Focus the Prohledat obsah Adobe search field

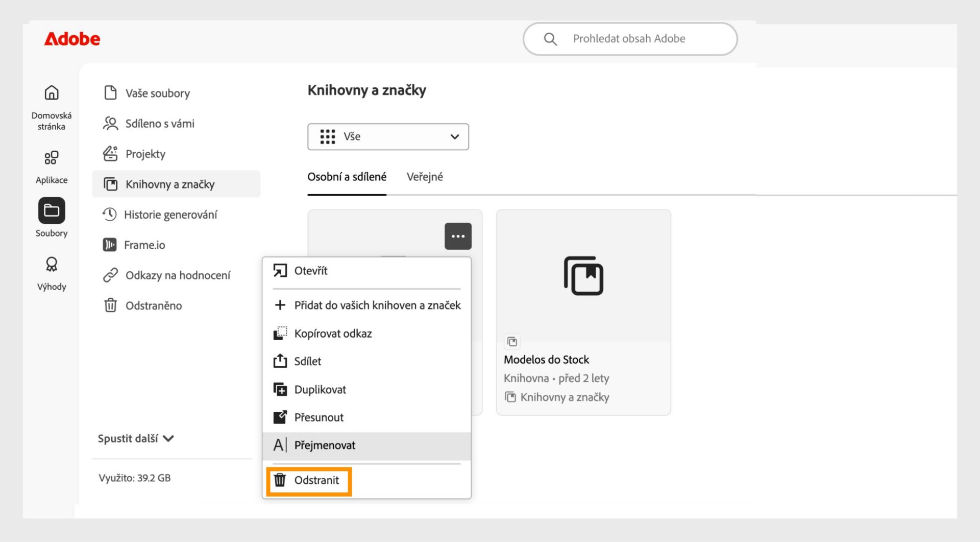click(x=630, y=39)
